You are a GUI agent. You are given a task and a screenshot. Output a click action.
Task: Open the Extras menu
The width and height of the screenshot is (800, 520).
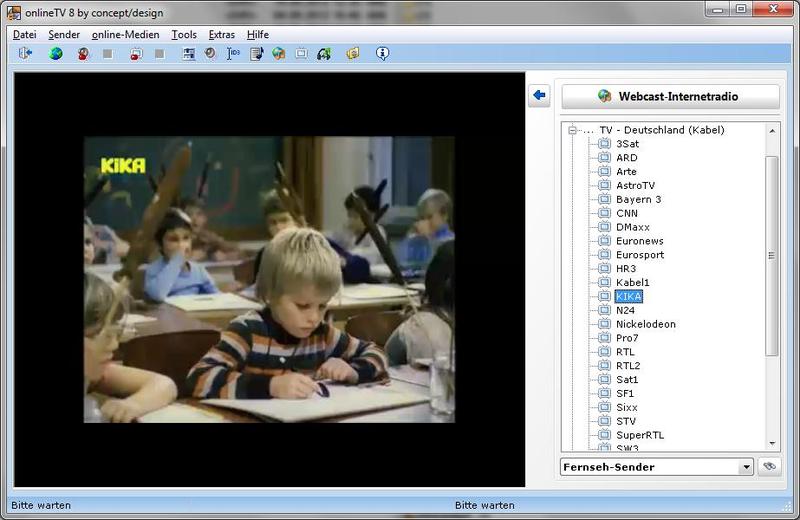click(x=222, y=35)
